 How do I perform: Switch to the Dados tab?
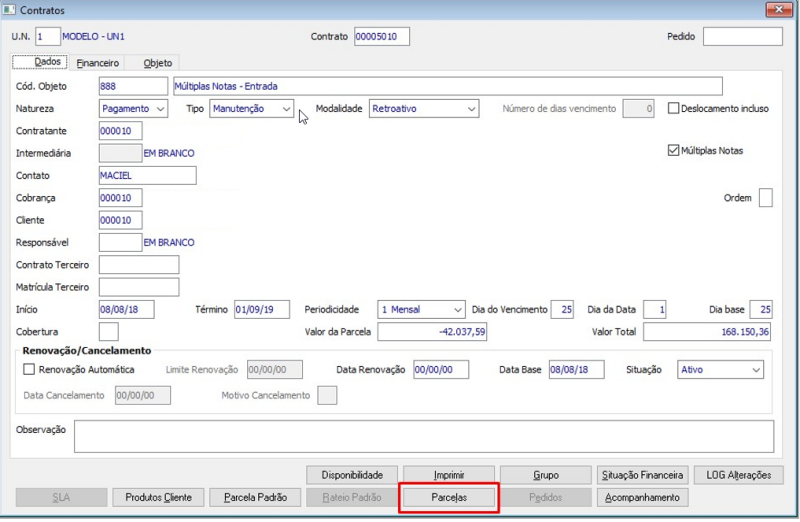[x=40, y=62]
